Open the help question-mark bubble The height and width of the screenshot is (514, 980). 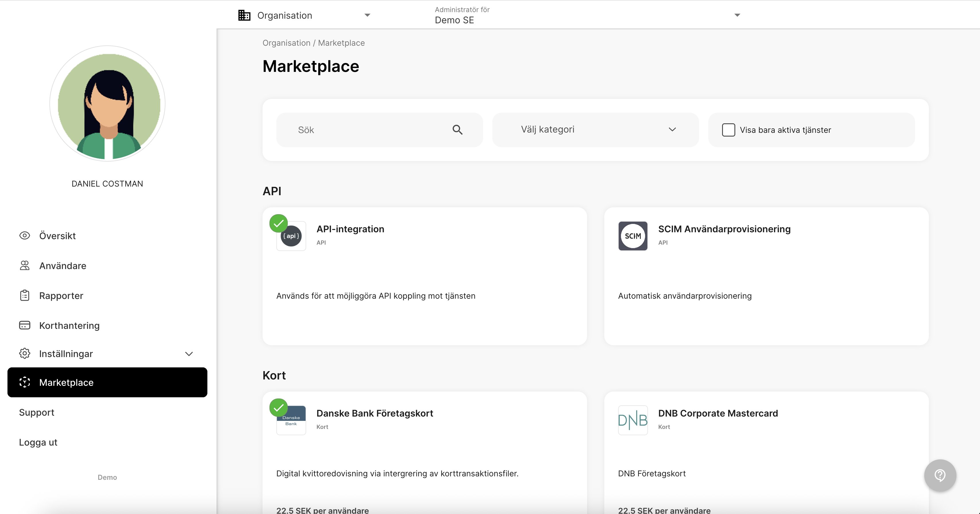[940, 475]
